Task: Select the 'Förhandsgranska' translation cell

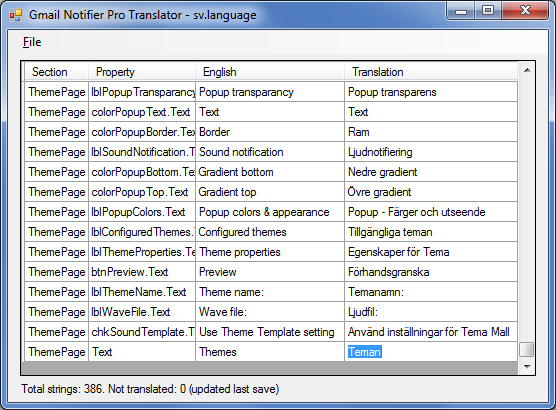Action: click(430, 272)
